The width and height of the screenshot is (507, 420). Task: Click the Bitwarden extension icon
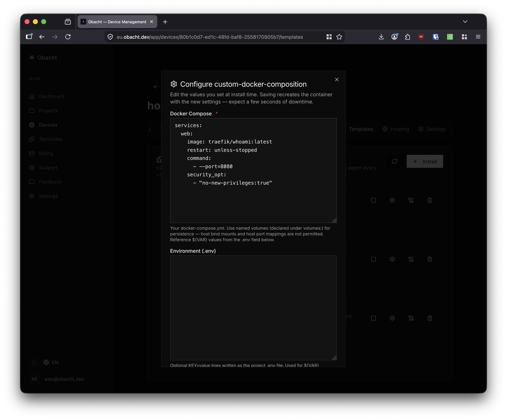(x=436, y=37)
